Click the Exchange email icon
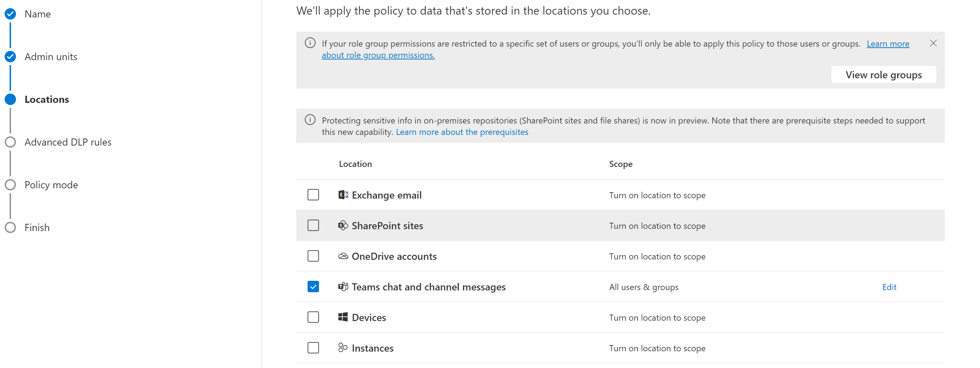 click(x=343, y=195)
